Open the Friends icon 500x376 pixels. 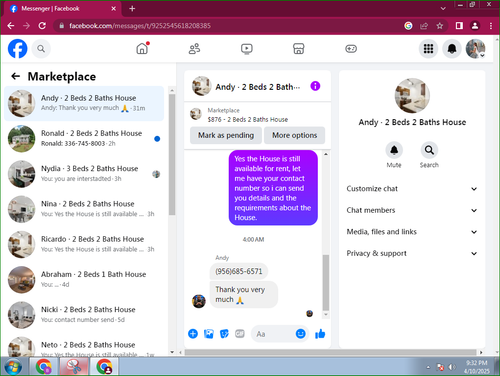pyautogui.click(x=194, y=49)
